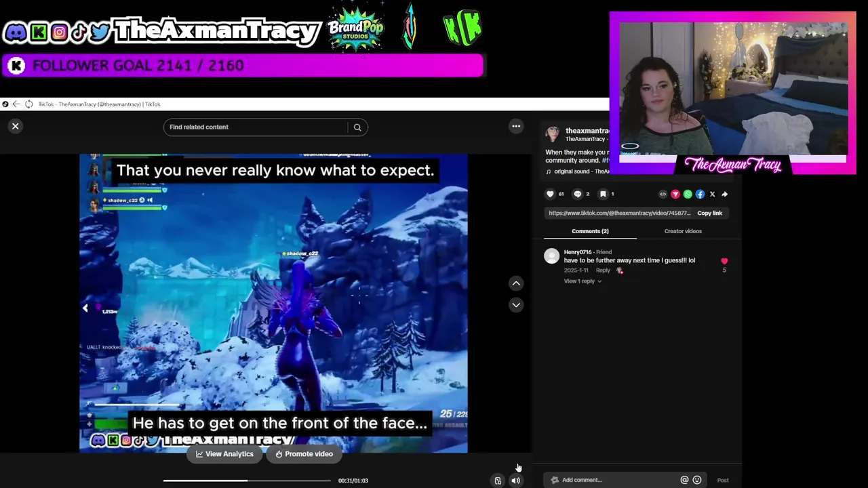Click the comment date 2025-1-11

click(x=576, y=270)
